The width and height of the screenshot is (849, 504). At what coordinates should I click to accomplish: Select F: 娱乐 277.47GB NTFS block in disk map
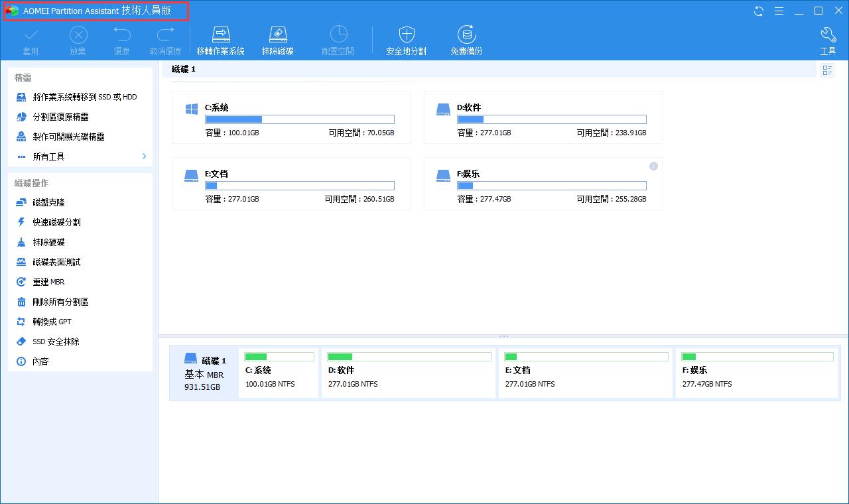pos(757,373)
